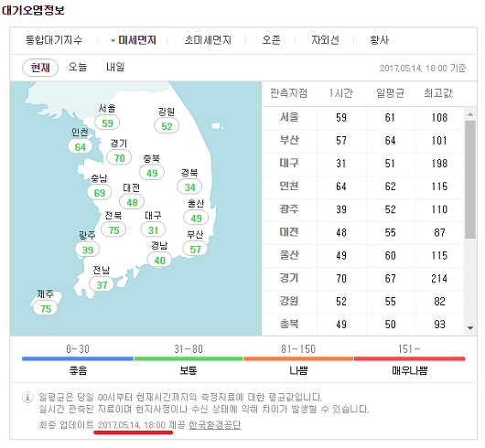This screenshot has height=448, width=485.
Task: Click the table scrollbar thumb
Action: point(470,179)
